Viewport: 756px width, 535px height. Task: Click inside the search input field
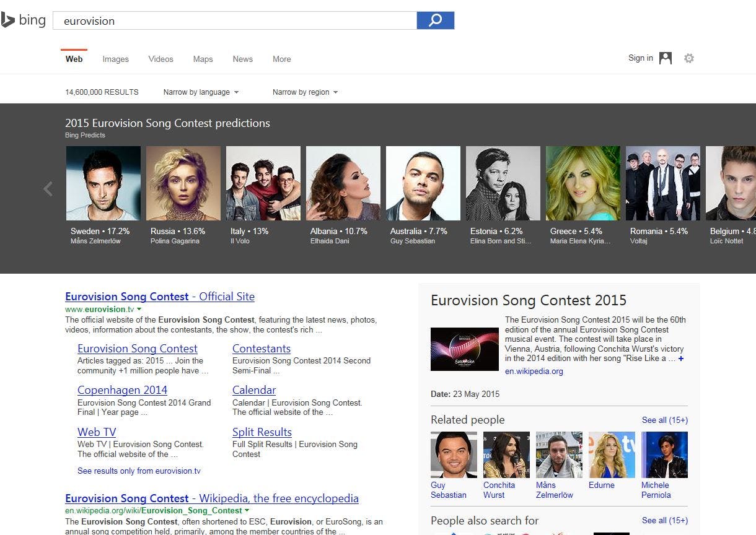point(235,20)
